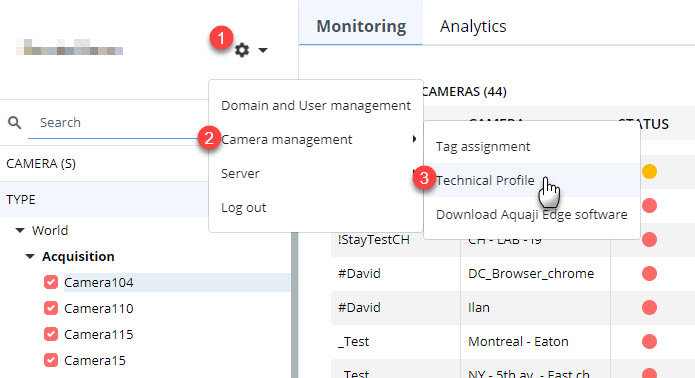Click the World tree label

(x=50, y=230)
